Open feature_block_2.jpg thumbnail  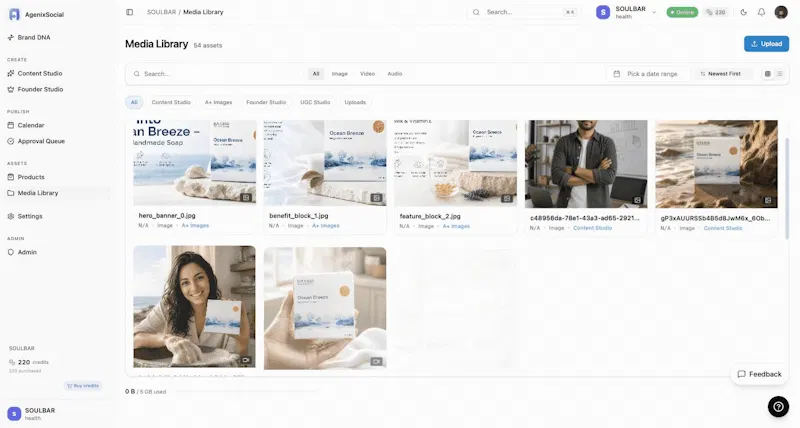456,163
